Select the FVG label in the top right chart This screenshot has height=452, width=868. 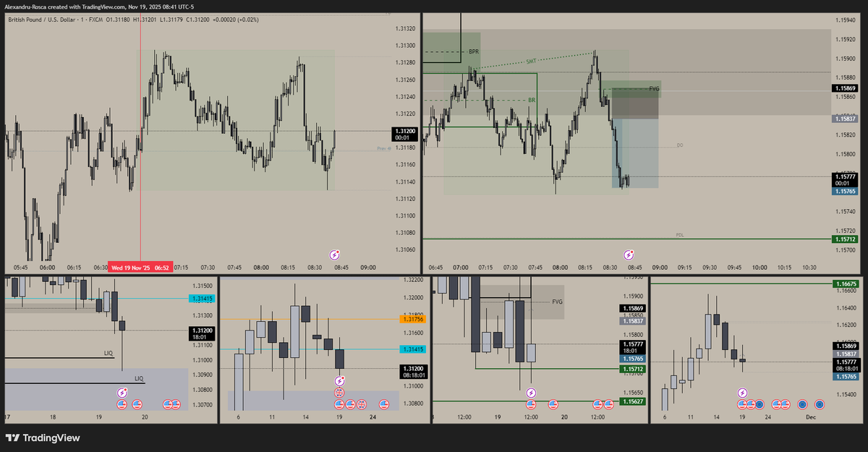pos(654,88)
